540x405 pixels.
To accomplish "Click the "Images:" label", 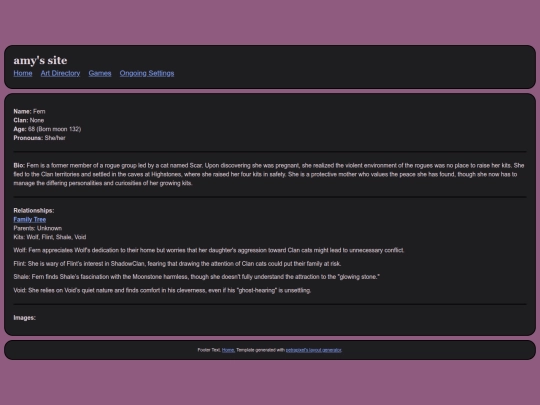I will tap(24, 318).
